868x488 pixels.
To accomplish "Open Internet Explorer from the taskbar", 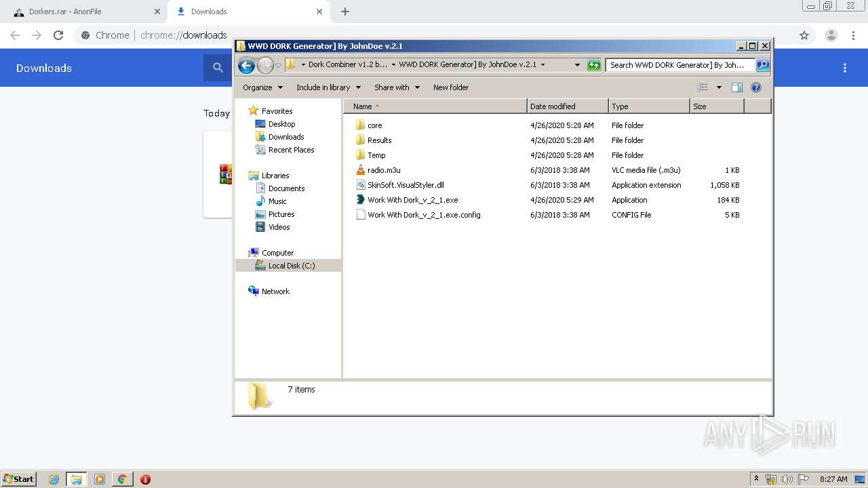I will click(54, 479).
